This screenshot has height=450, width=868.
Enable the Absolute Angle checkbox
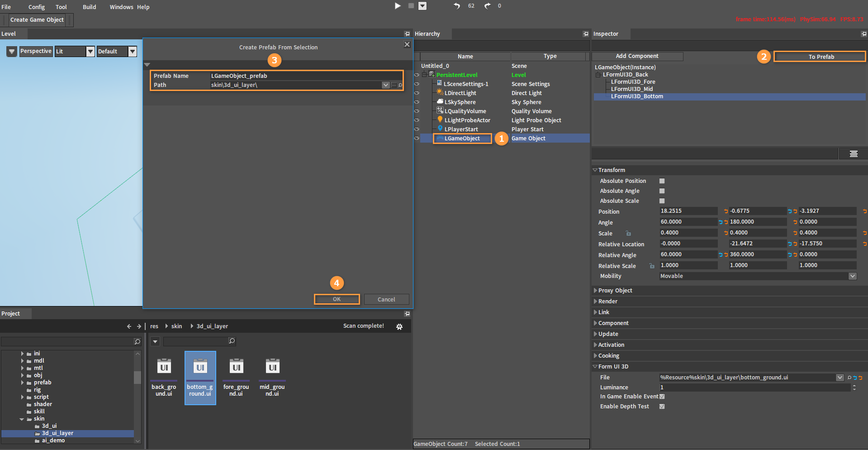click(x=662, y=191)
